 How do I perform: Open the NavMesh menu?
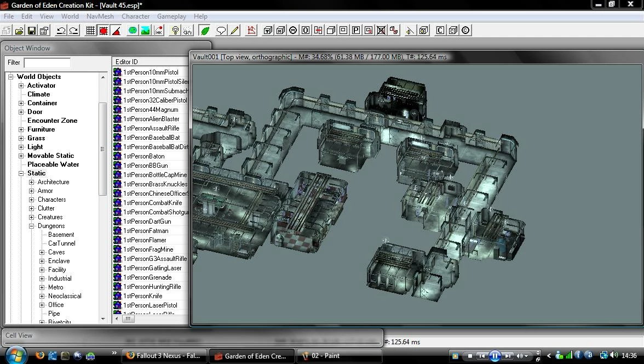(x=100, y=16)
